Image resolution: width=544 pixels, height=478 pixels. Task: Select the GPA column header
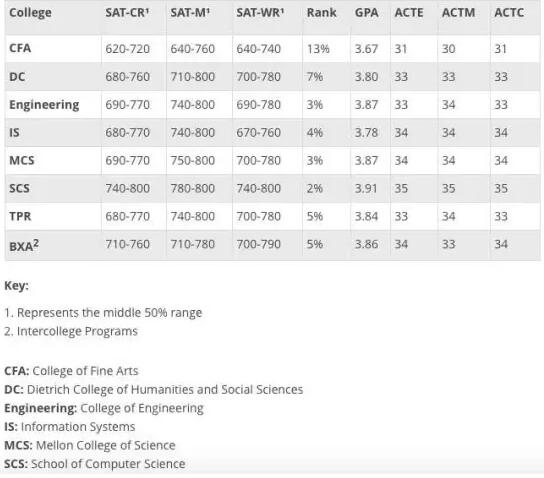click(366, 12)
